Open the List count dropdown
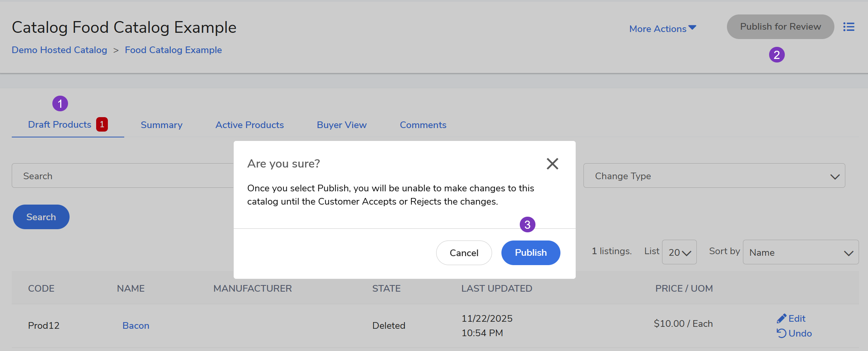Image resolution: width=868 pixels, height=351 pixels. click(679, 252)
